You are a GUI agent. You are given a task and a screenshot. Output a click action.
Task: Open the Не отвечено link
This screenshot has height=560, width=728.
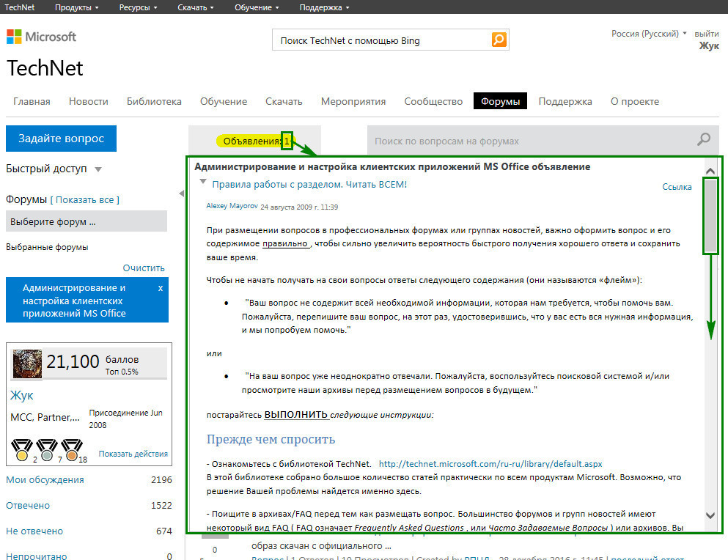34,531
